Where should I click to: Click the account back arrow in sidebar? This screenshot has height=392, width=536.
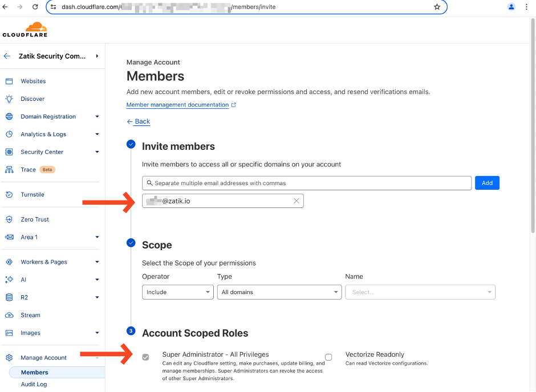coord(7,56)
